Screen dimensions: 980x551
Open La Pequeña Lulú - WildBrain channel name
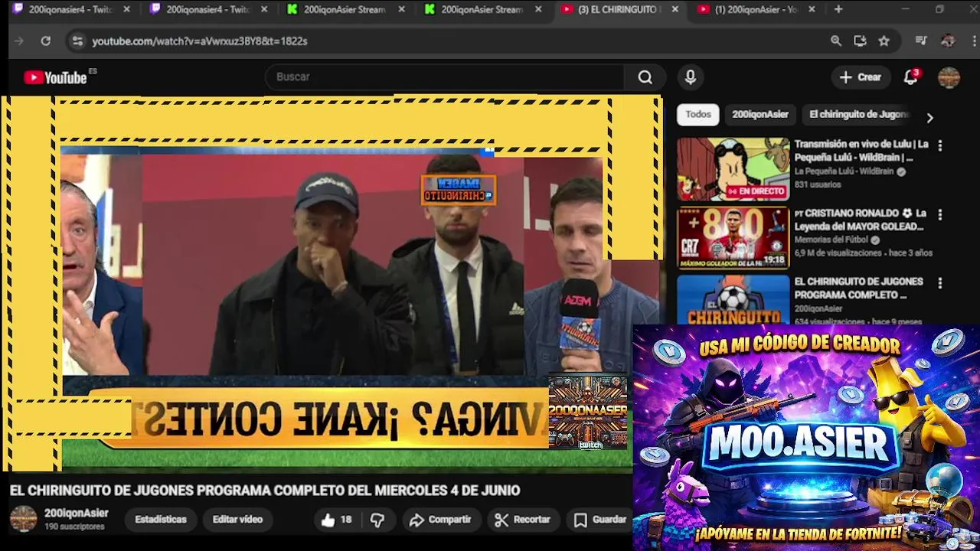tap(844, 171)
